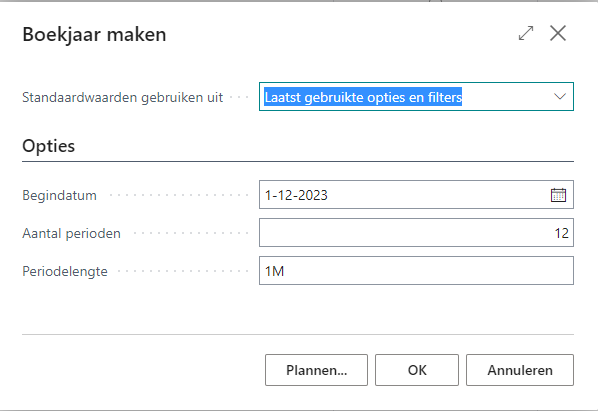
Task: Click the Boekjaar maken dialog title
Action: 94,34
